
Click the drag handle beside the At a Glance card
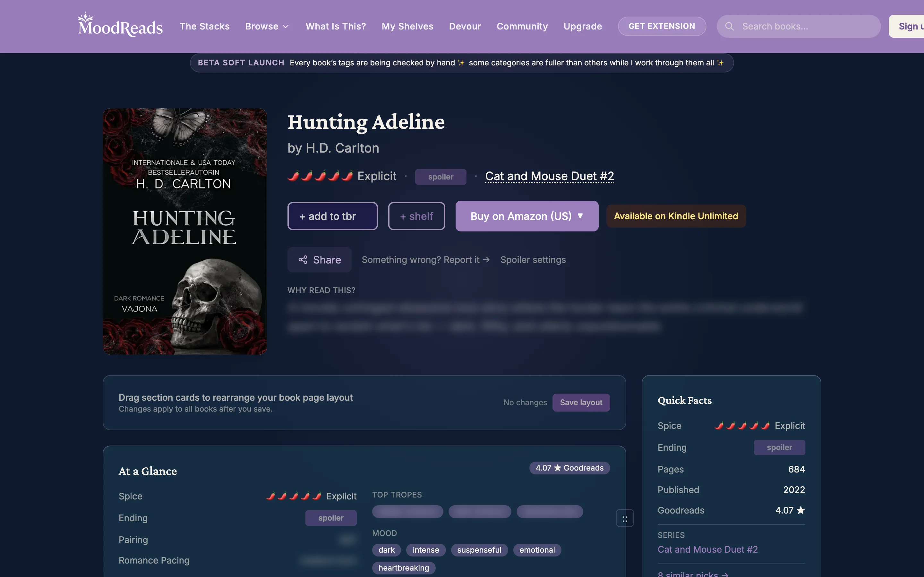(x=625, y=518)
